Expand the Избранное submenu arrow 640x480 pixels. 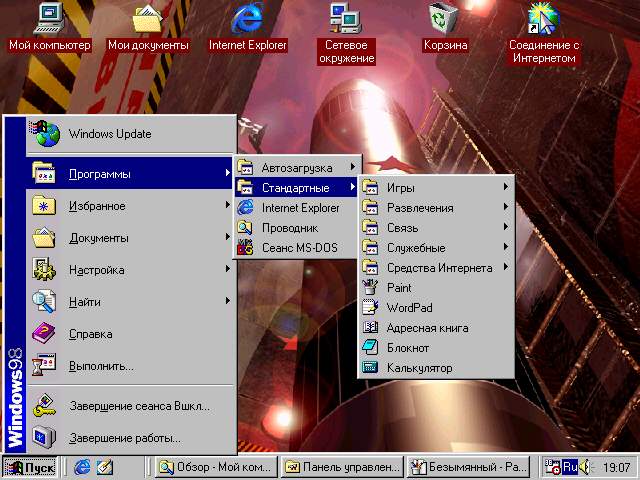pos(228,205)
